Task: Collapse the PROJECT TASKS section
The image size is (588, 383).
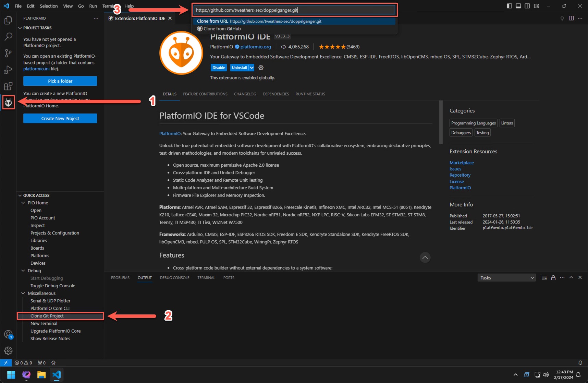Action: tap(20, 28)
